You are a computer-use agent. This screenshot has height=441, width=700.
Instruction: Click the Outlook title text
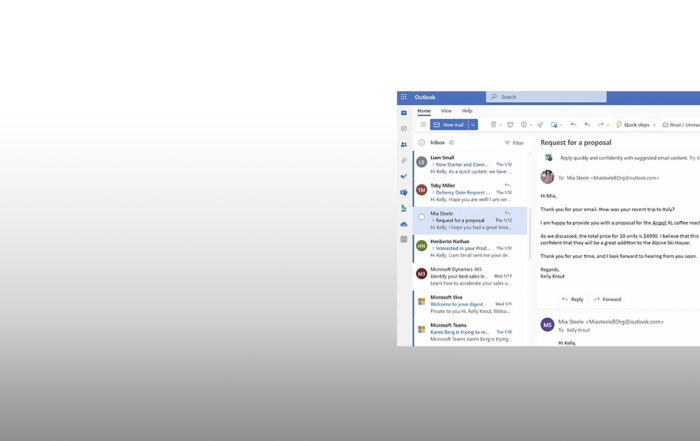(x=425, y=97)
